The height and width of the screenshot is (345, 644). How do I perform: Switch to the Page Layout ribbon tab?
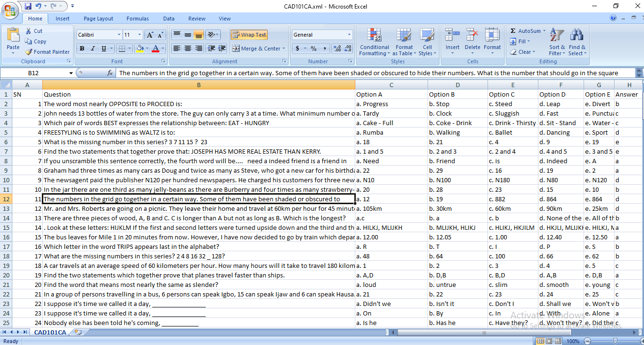[98, 19]
